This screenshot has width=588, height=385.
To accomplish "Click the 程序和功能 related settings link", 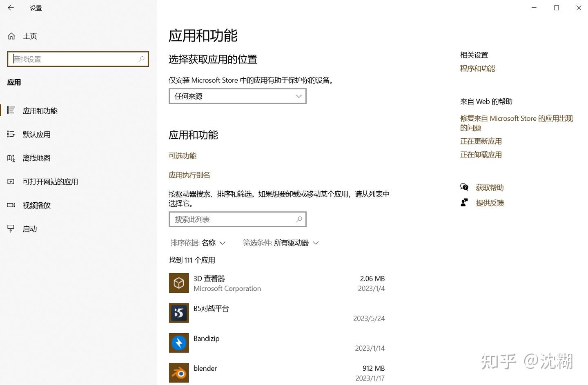I will pos(477,68).
